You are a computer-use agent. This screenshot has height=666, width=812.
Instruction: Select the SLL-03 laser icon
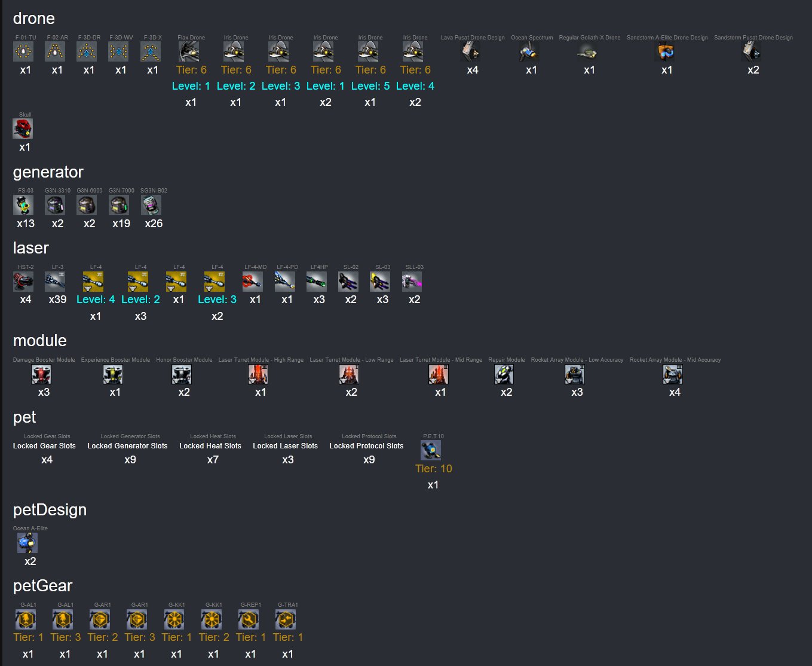[x=412, y=281]
